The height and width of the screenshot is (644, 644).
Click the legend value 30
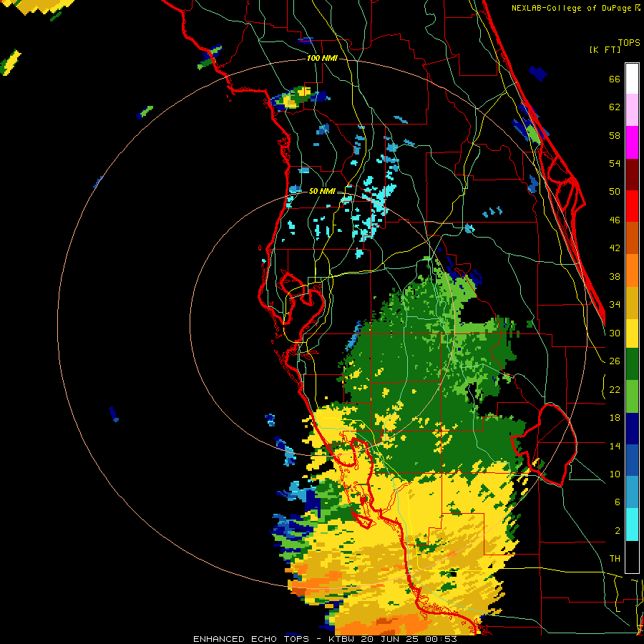pyautogui.click(x=615, y=333)
